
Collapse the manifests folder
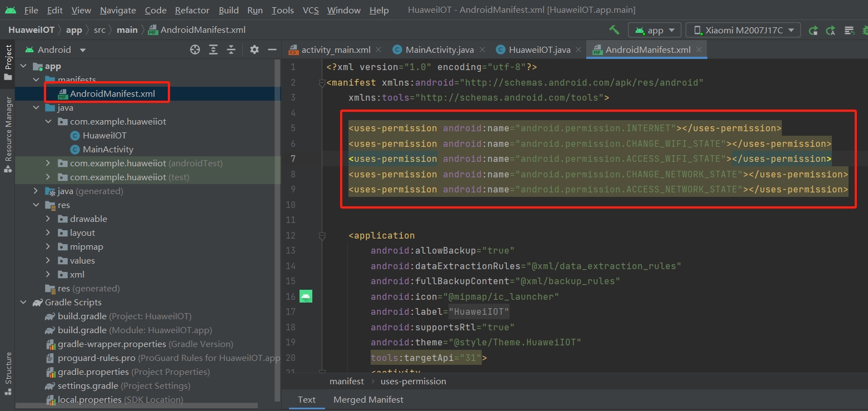[x=36, y=80]
